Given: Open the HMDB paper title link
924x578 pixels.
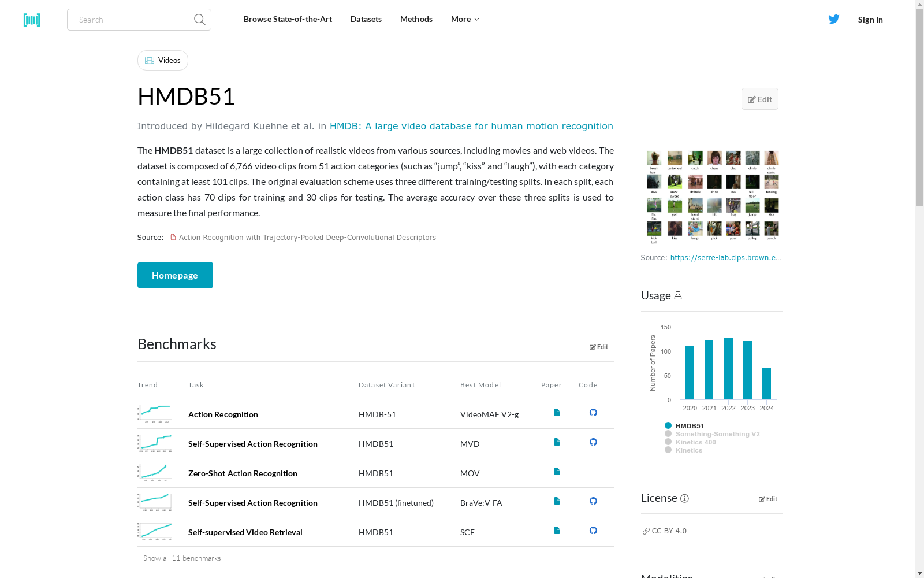Looking at the screenshot, I should [471, 126].
